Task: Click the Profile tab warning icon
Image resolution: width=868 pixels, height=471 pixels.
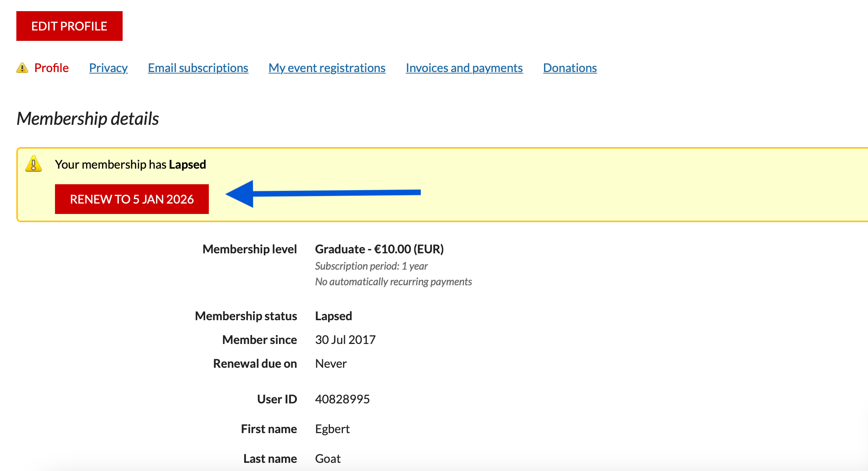Action: tap(22, 68)
